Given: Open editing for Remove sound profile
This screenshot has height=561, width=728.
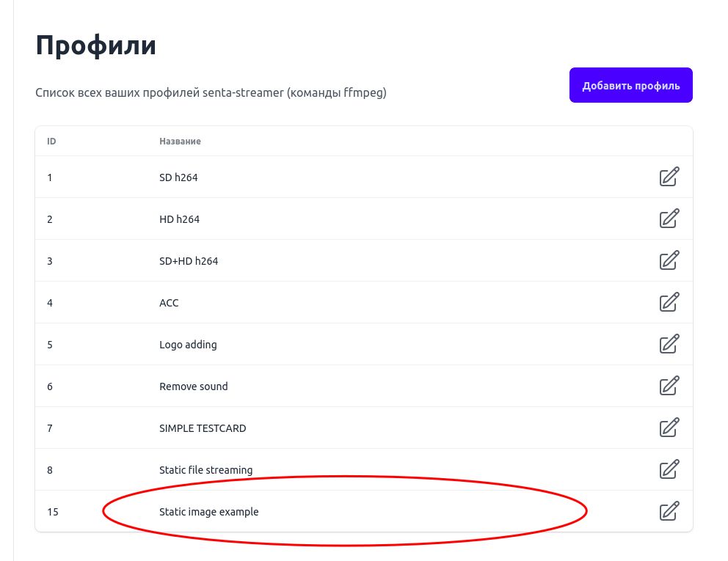Looking at the screenshot, I should (x=669, y=386).
